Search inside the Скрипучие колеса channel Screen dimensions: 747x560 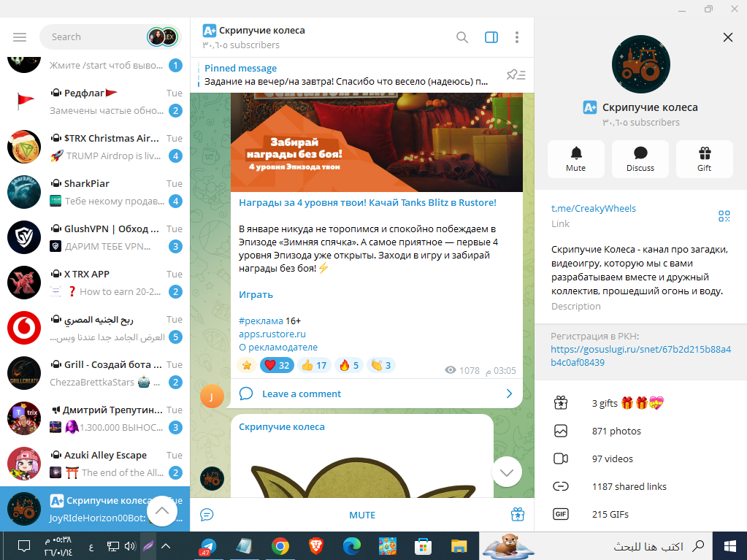click(x=461, y=37)
